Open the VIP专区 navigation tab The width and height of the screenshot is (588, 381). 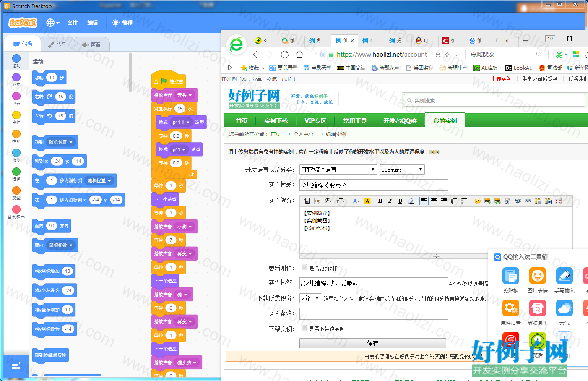[315, 120]
